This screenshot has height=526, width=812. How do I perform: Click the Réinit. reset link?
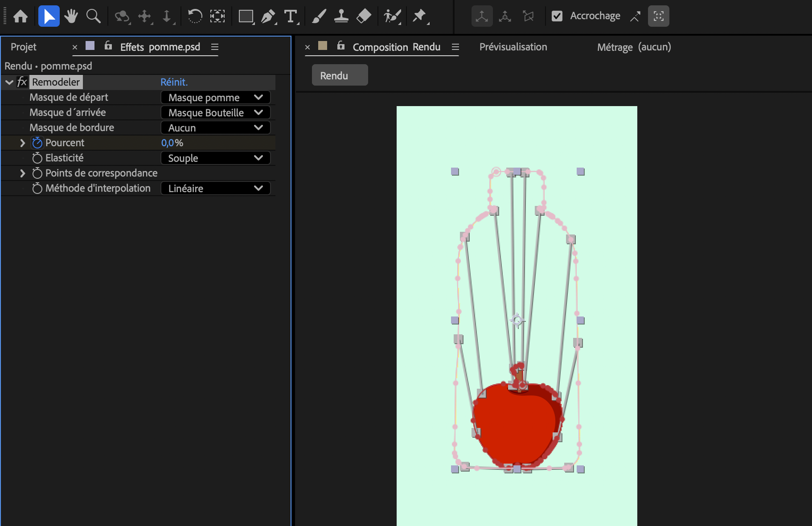(x=174, y=82)
